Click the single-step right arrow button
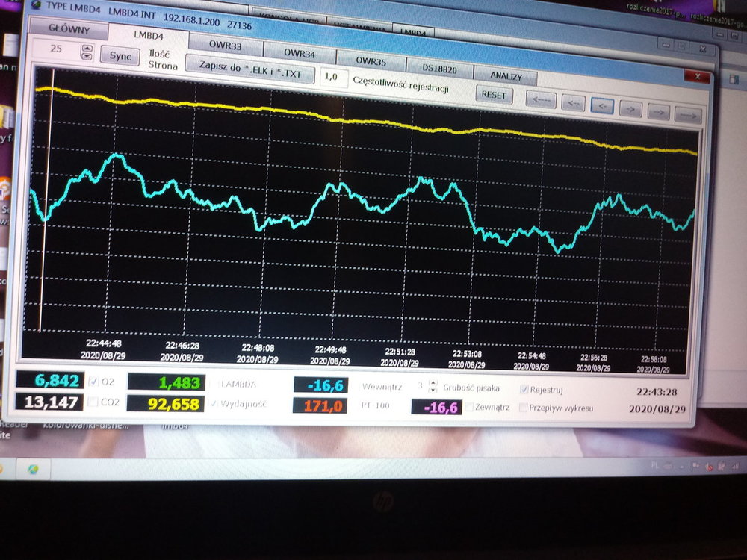The image size is (747, 560). tap(631, 111)
